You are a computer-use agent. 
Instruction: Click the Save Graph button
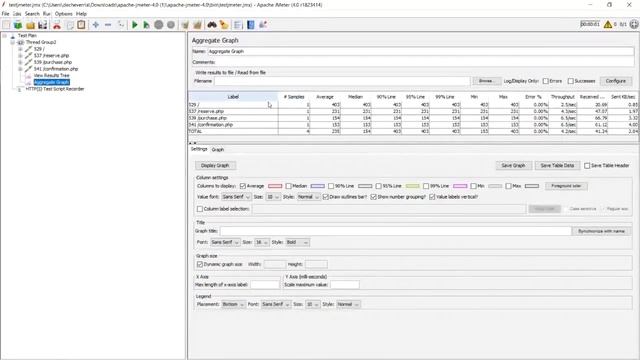point(513,166)
